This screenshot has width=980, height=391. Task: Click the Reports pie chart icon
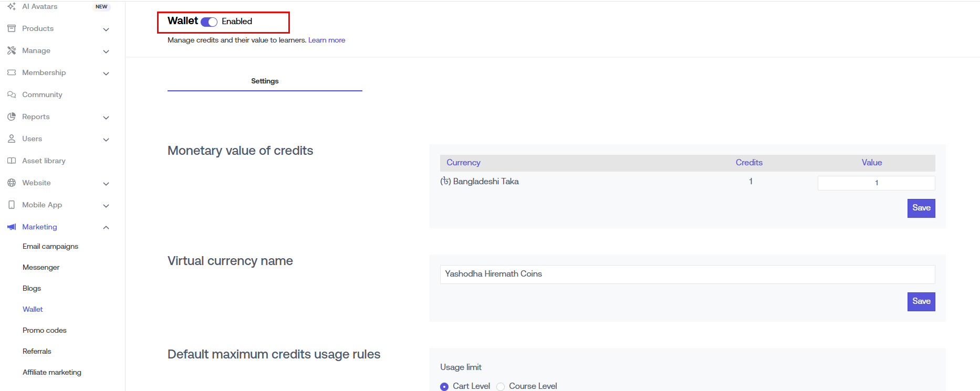click(x=12, y=117)
